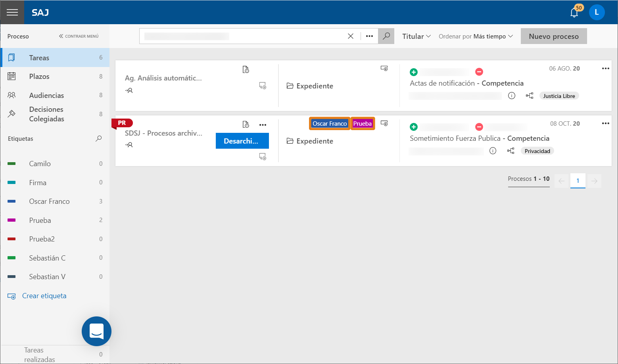The image size is (618, 364).
Task: Assign user icon in Ag. Análisis card
Action: tap(129, 90)
